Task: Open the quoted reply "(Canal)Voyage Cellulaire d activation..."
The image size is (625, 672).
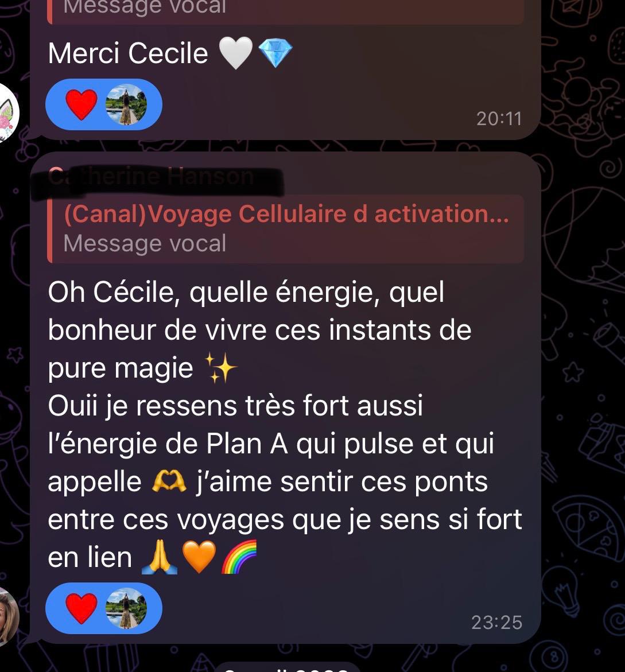Action: 285,229
